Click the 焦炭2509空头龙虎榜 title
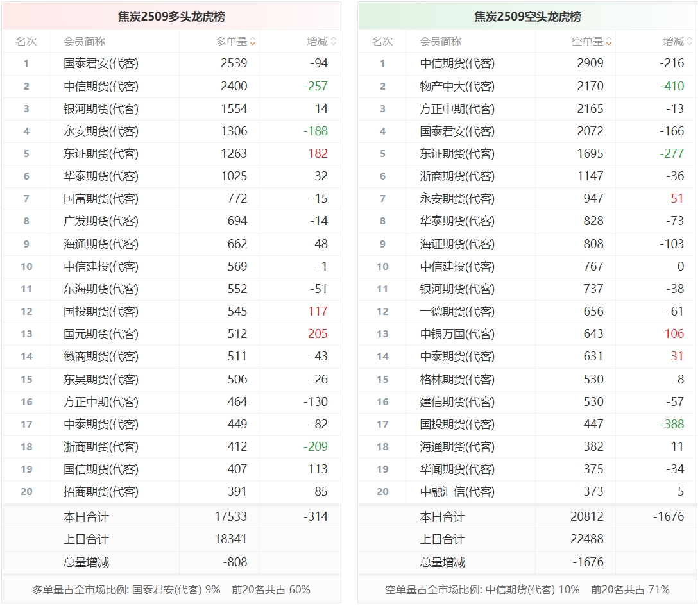 coord(527,17)
